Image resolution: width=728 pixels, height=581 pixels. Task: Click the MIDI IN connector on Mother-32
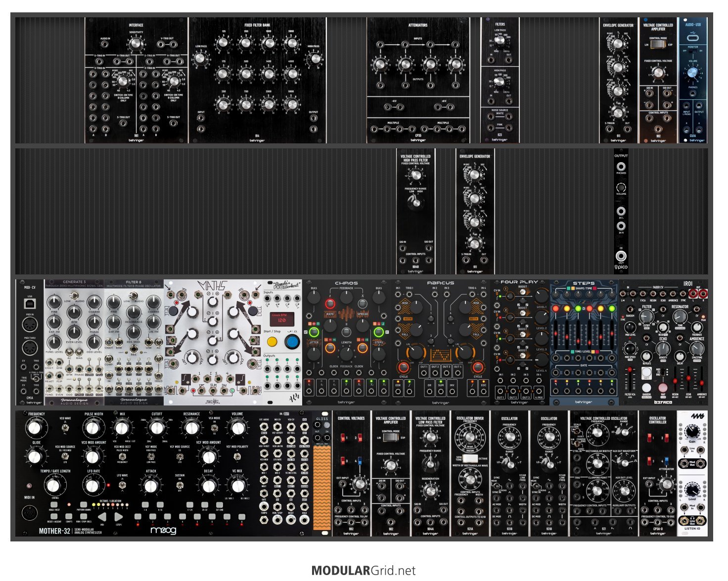pos(30,513)
